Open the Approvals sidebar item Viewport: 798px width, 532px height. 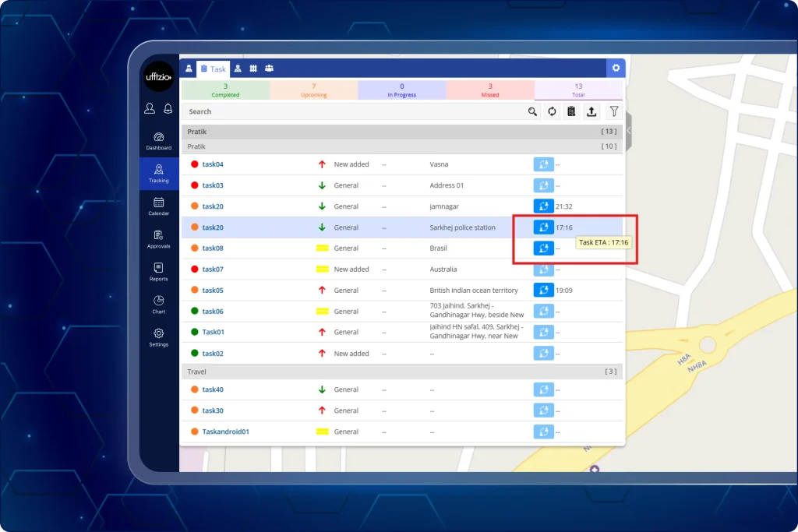[x=159, y=240]
